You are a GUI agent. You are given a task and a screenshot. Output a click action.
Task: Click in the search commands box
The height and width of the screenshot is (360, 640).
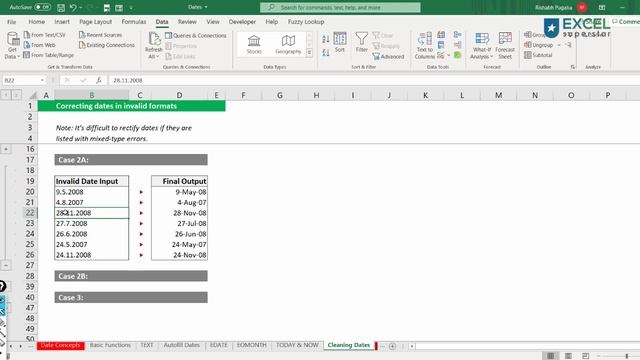click(340, 7)
